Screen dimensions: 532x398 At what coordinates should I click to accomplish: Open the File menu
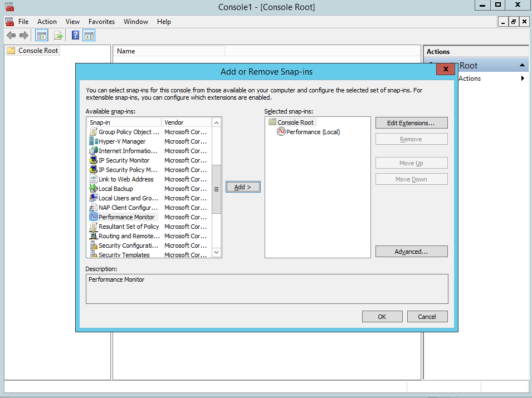tap(23, 22)
